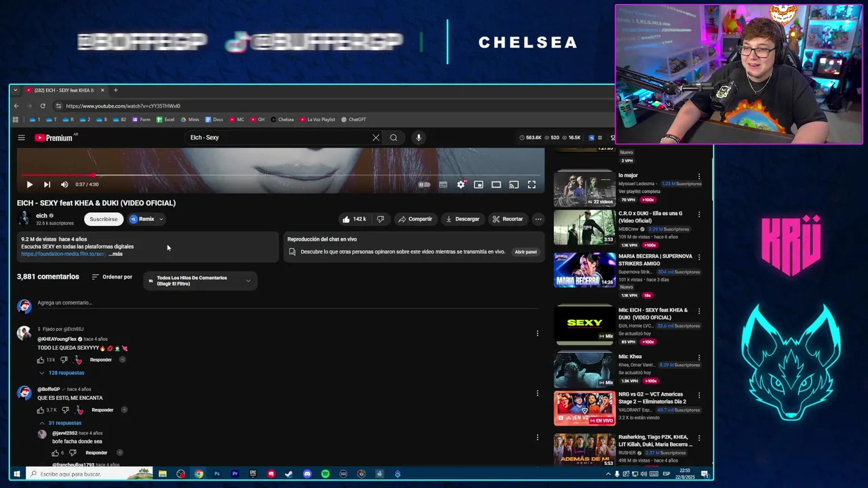Switch to theater mode view
Image resolution: width=868 pixels, height=488 pixels.
tap(496, 184)
